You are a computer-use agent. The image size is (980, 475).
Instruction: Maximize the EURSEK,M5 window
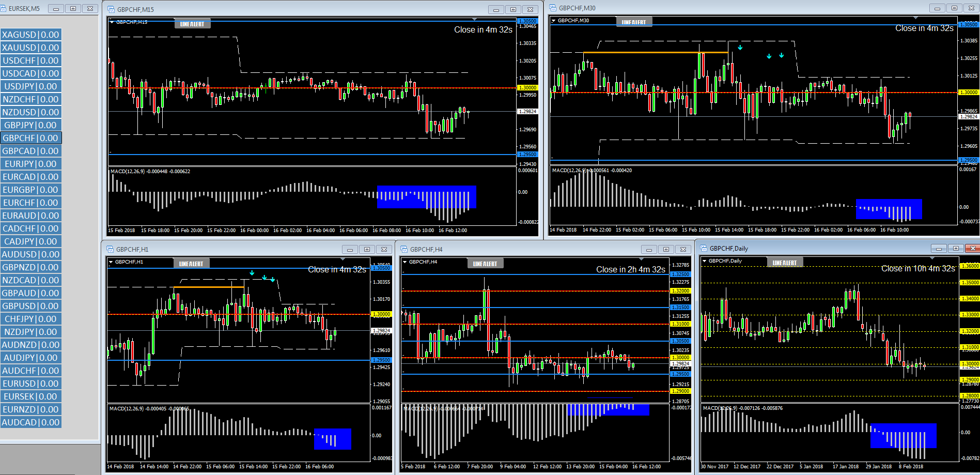coord(73,8)
